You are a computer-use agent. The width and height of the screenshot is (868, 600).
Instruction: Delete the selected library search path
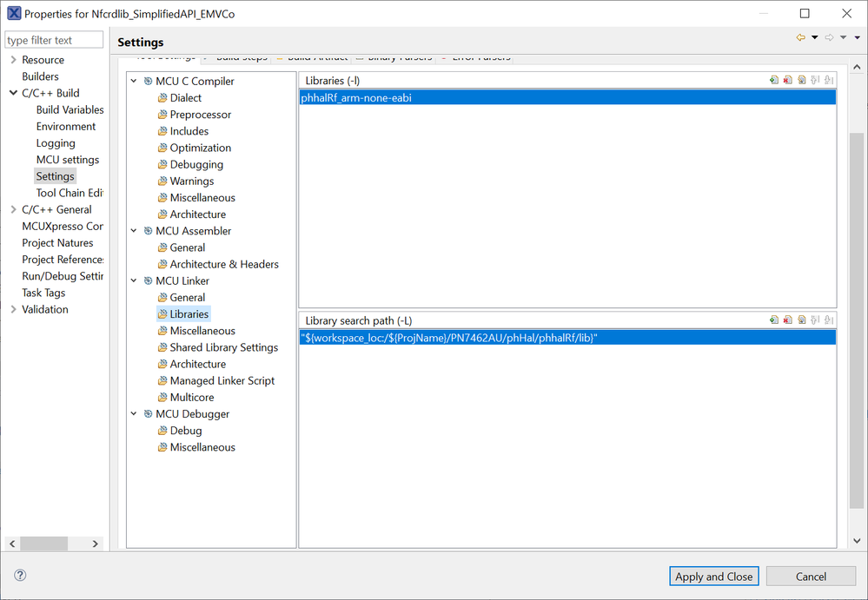pyautogui.click(x=787, y=320)
